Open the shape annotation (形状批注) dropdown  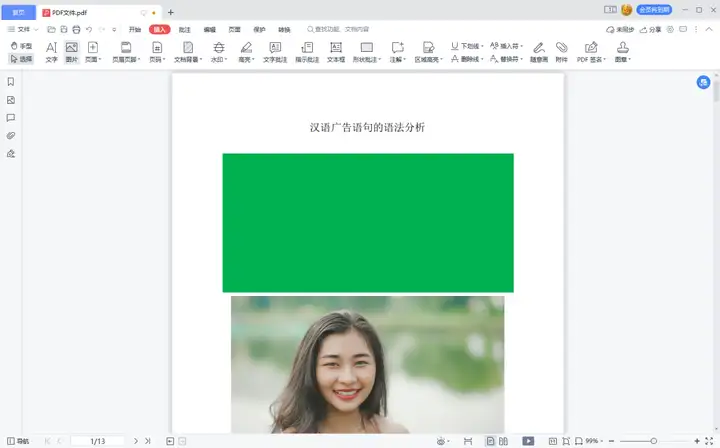(x=367, y=52)
